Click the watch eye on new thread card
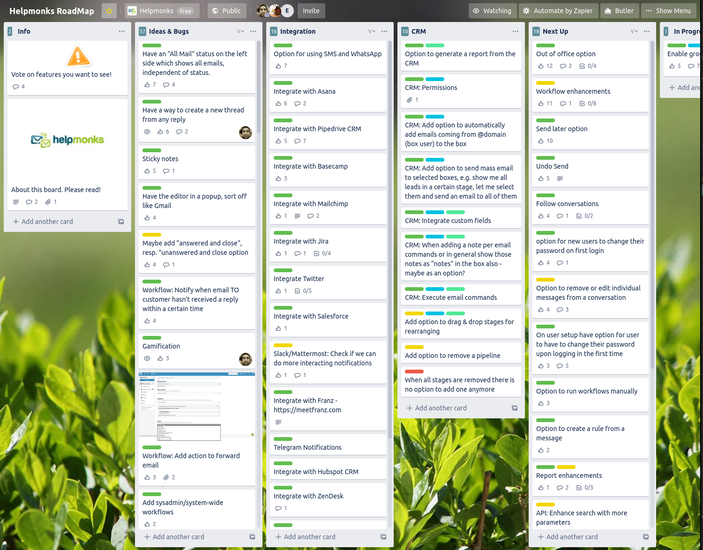 pyautogui.click(x=147, y=132)
